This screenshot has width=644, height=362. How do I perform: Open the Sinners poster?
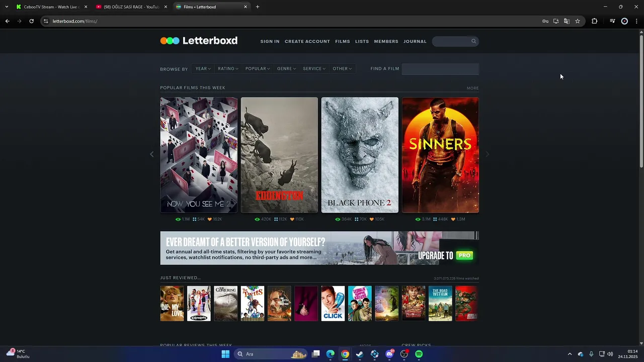tap(440, 155)
